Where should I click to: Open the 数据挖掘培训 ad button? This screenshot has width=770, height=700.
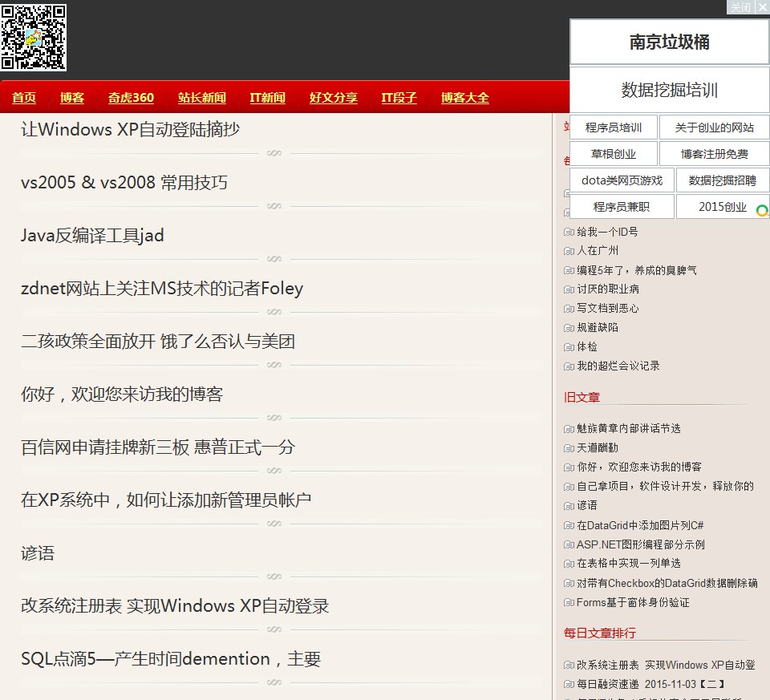(x=669, y=90)
